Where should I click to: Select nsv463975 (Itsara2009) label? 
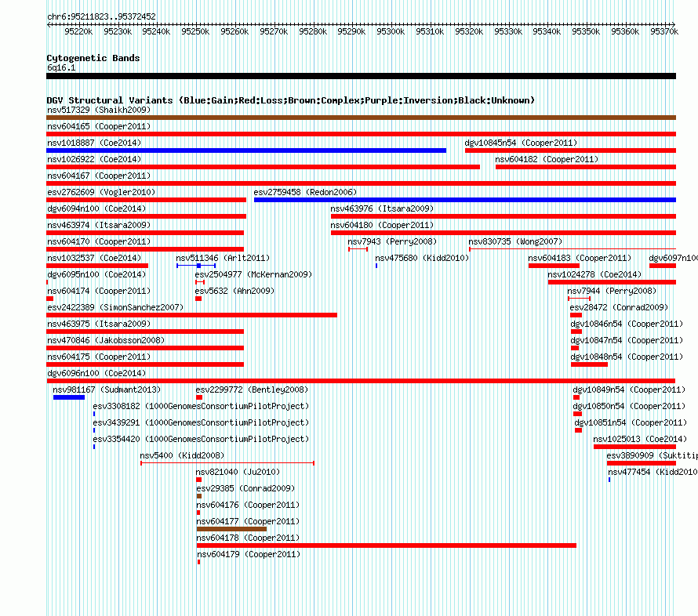pos(99,324)
